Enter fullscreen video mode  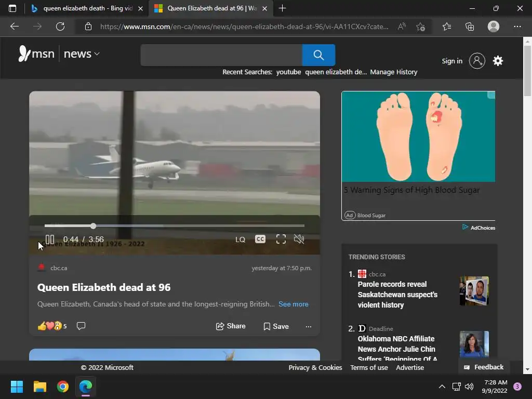click(x=281, y=239)
